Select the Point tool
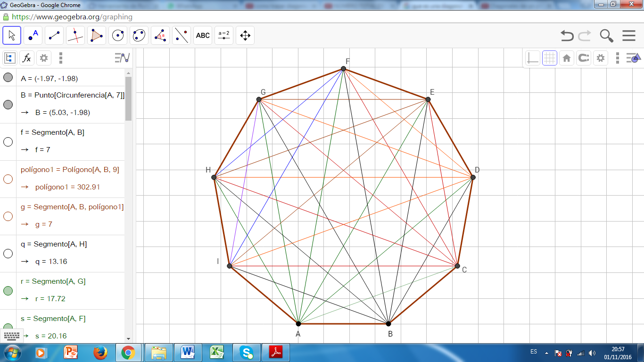This screenshot has width=644, height=362. pyautogui.click(x=33, y=35)
